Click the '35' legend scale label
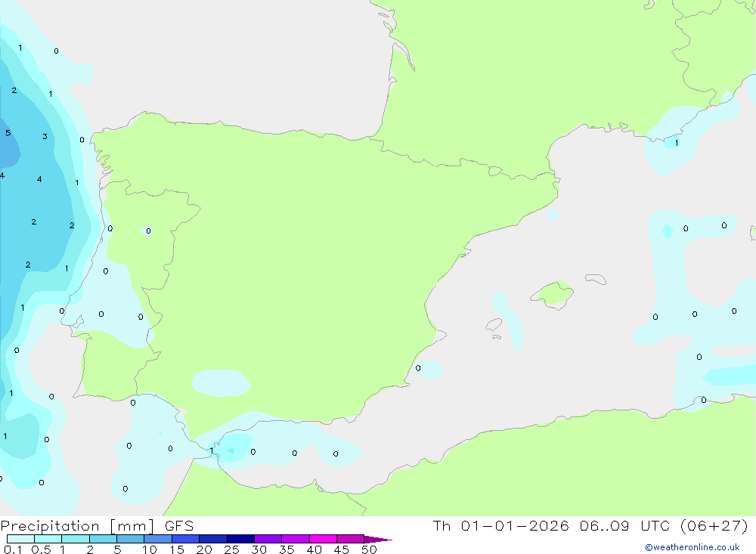Viewport: 756px width, 554px height. pos(287,549)
